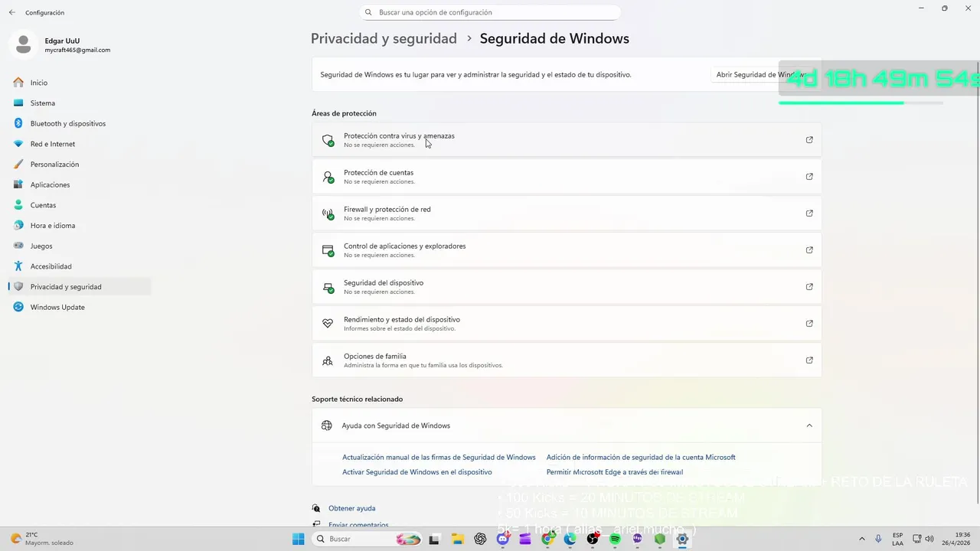Open Spotify from taskbar
Image resolution: width=980 pixels, height=551 pixels.
pyautogui.click(x=615, y=539)
